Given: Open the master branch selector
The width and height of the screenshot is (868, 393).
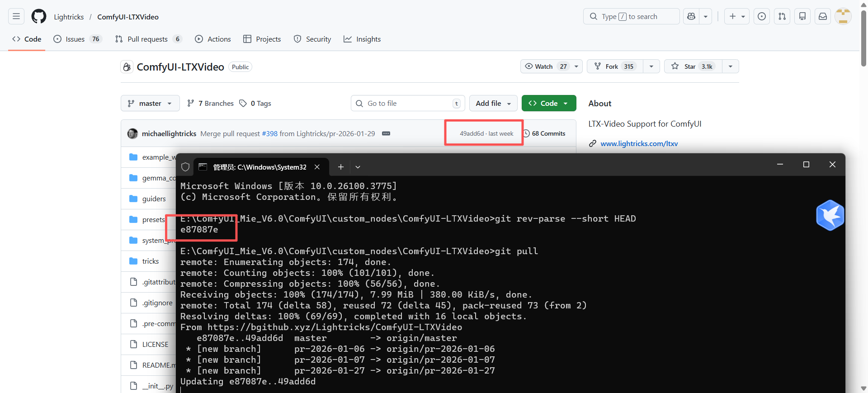Looking at the screenshot, I should click(x=150, y=103).
